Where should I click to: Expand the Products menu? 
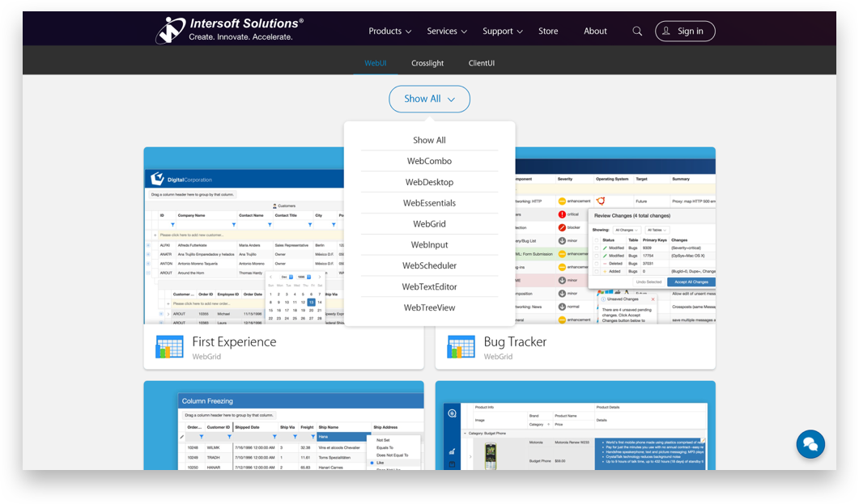pos(389,32)
